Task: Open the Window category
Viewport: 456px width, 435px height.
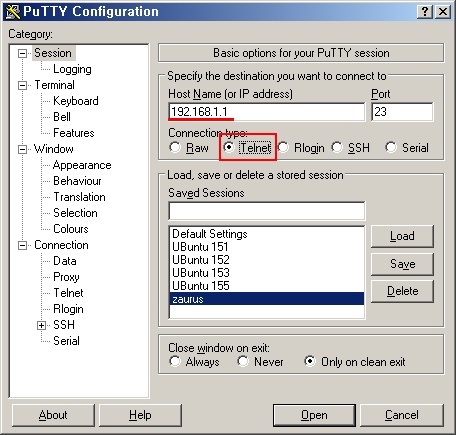Action: [x=54, y=149]
